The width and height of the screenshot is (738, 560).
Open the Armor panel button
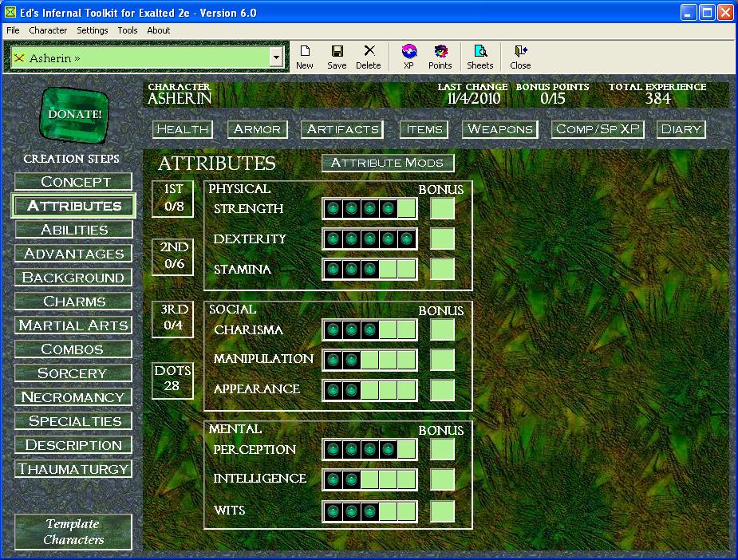(258, 129)
